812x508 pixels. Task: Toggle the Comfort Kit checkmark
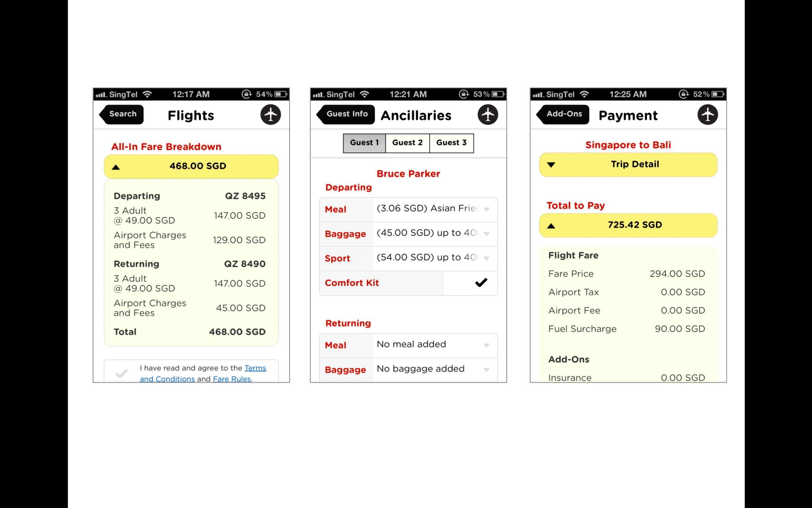[481, 282]
